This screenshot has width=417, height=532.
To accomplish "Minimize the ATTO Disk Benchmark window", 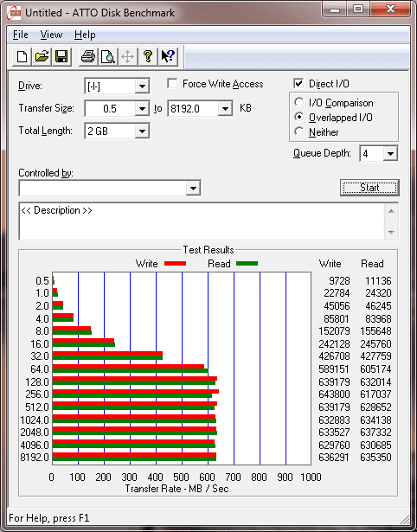I will coord(335,10).
